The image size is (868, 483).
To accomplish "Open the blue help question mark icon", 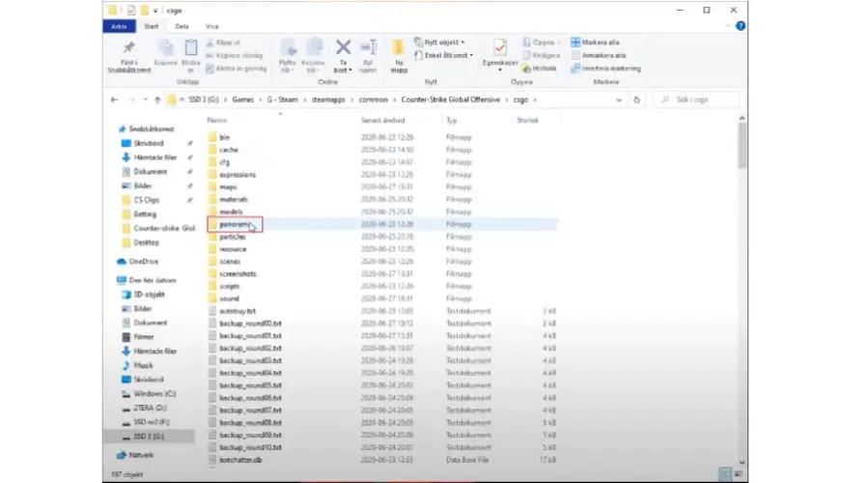I will coord(739,26).
